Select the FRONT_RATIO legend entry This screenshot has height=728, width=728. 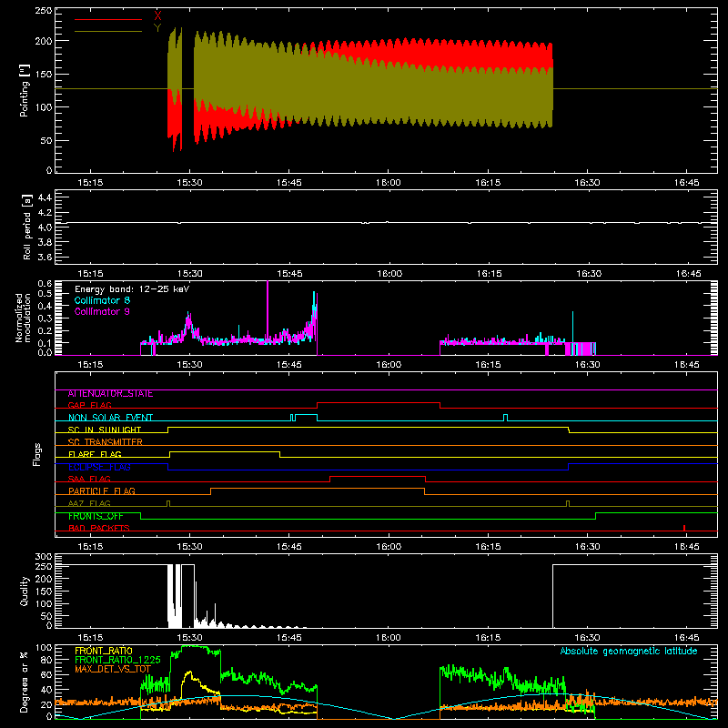[104, 651]
